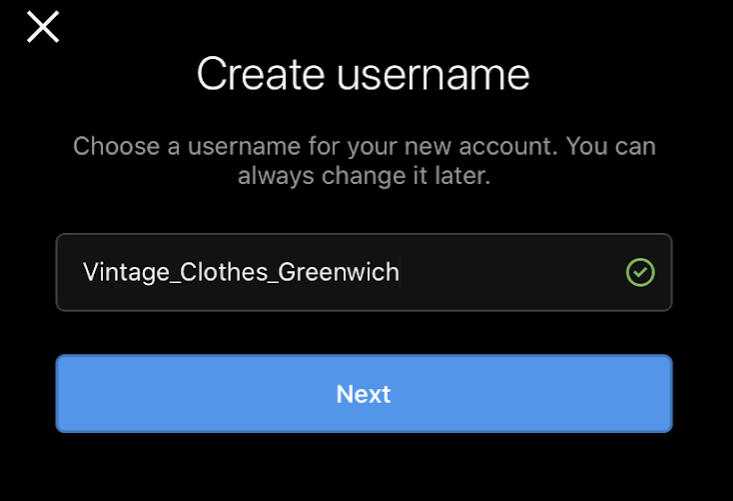Select the "Create username" heading
The height and width of the screenshot is (501, 733).
point(363,74)
